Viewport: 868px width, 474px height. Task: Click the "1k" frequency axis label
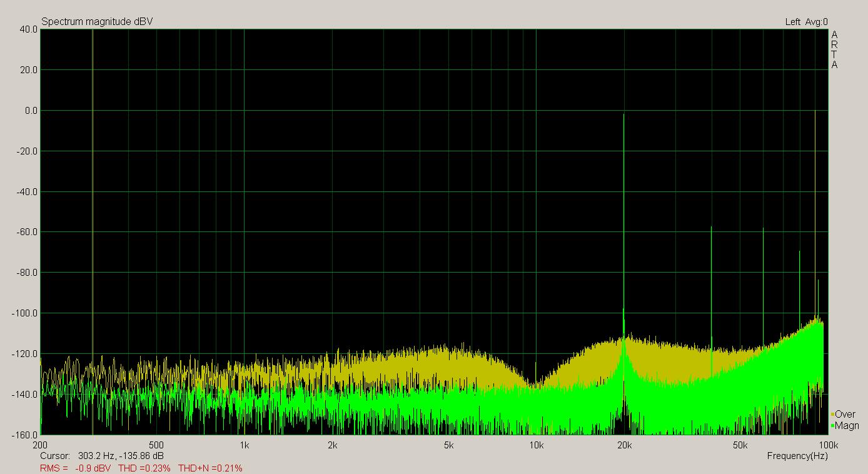(x=244, y=445)
